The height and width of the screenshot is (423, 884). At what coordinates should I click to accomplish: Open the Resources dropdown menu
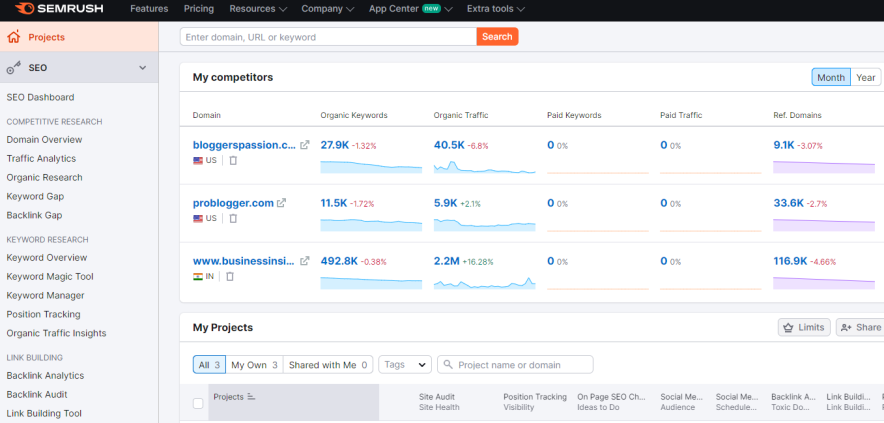[x=258, y=9]
